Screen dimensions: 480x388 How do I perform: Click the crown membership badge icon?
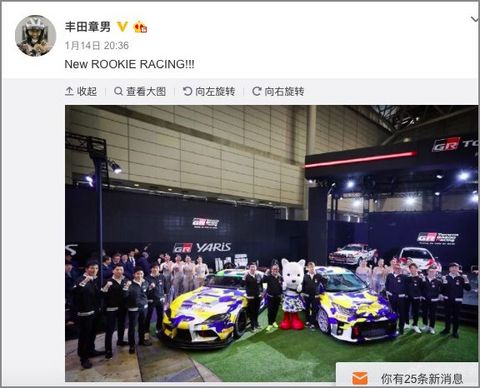tap(140, 27)
